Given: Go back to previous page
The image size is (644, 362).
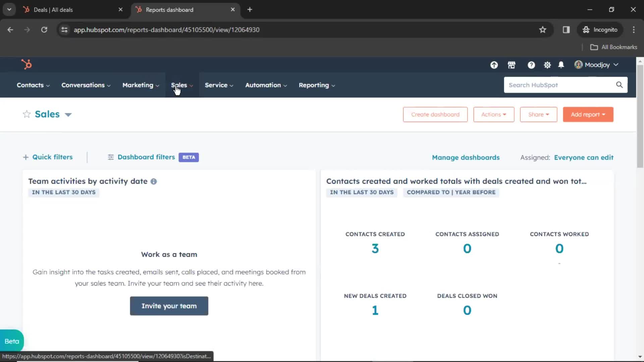Looking at the screenshot, I should [x=10, y=30].
